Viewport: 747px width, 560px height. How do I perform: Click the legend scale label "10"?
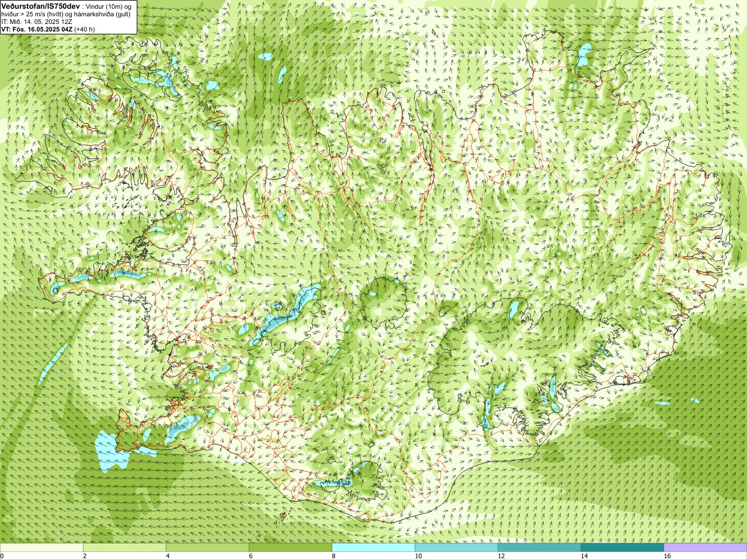tap(418, 556)
